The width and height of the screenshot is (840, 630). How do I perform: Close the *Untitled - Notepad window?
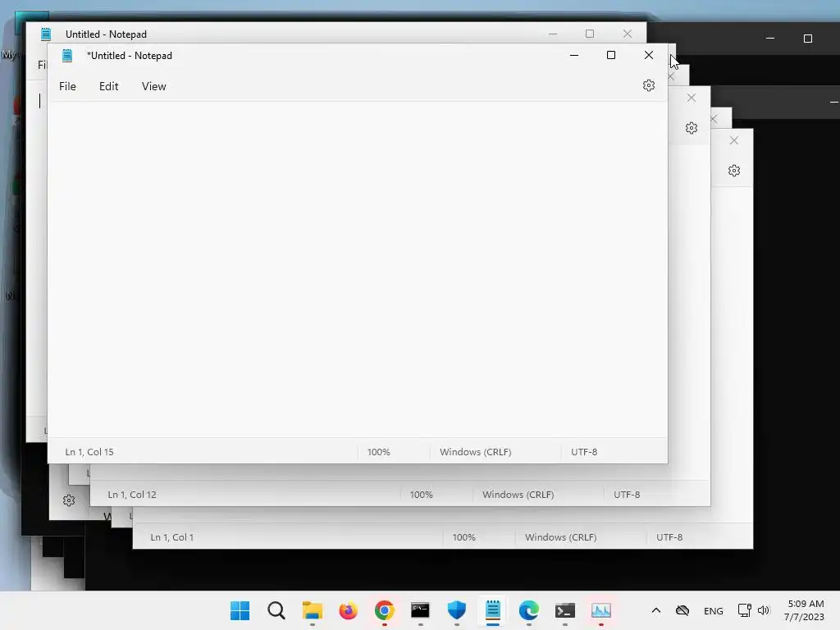[649, 55]
